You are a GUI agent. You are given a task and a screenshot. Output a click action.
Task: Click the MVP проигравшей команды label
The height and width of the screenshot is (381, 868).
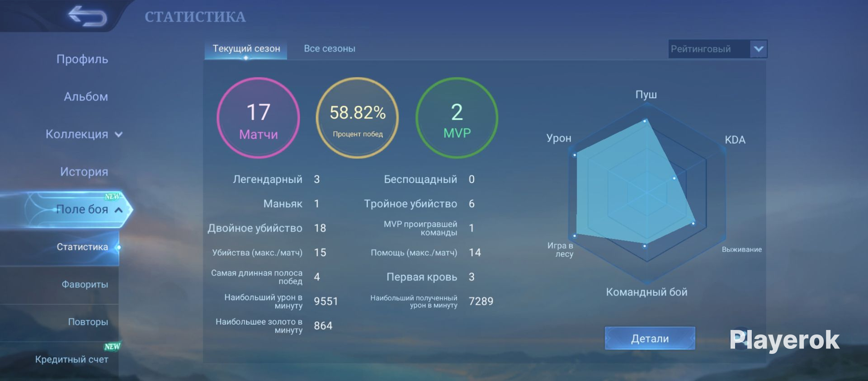pyautogui.click(x=420, y=228)
